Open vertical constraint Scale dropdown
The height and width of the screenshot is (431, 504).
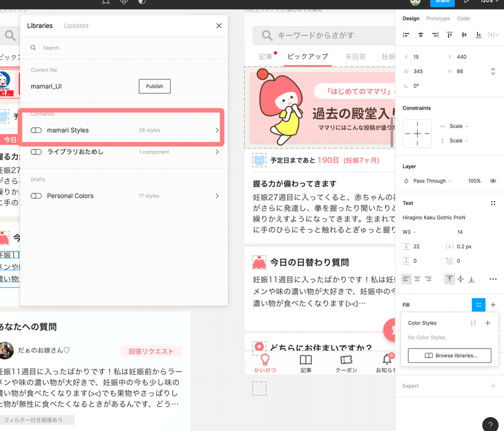[459, 141]
